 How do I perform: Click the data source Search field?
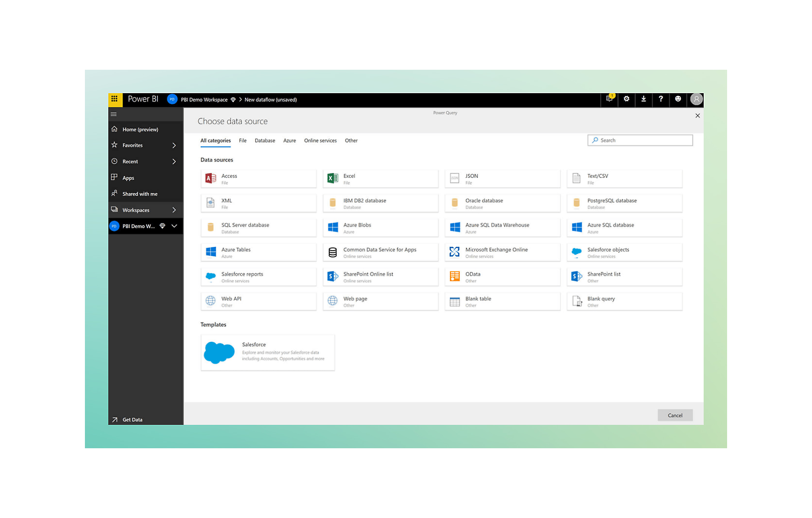point(640,140)
